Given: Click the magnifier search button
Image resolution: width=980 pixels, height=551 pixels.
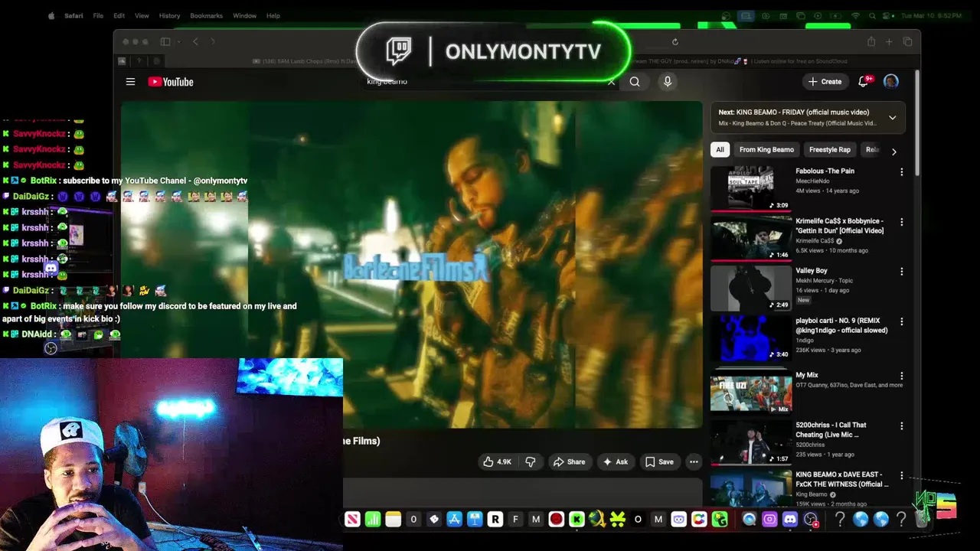Looking at the screenshot, I should (x=635, y=82).
